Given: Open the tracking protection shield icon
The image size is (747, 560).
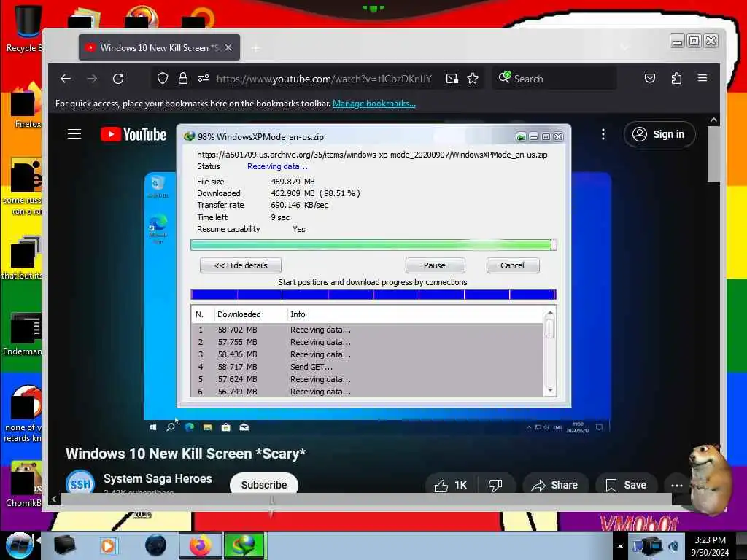Looking at the screenshot, I should (x=163, y=78).
